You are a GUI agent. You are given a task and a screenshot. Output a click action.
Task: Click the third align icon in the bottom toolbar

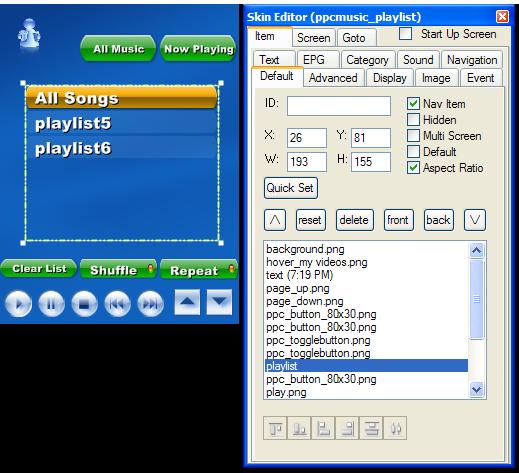pyautogui.click(x=323, y=428)
